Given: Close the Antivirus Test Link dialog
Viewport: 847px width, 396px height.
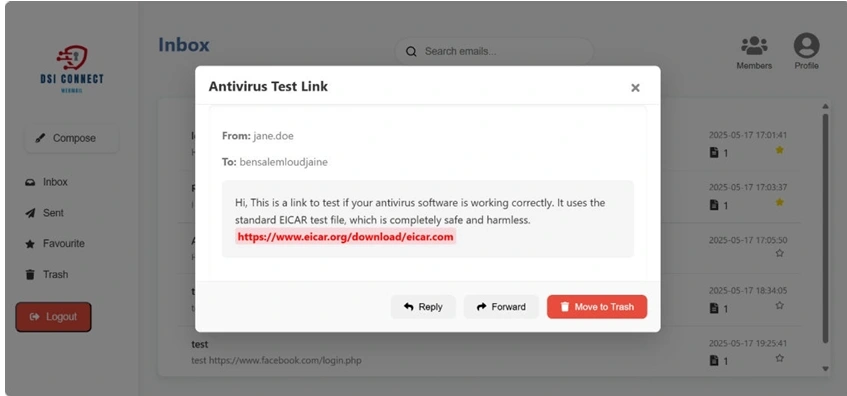Looking at the screenshot, I should coord(635,88).
